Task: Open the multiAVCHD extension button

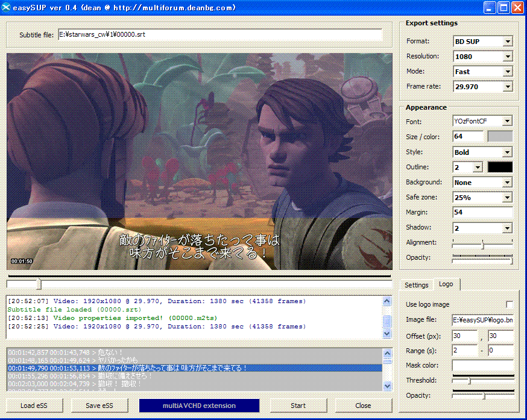Action: point(200,406)
